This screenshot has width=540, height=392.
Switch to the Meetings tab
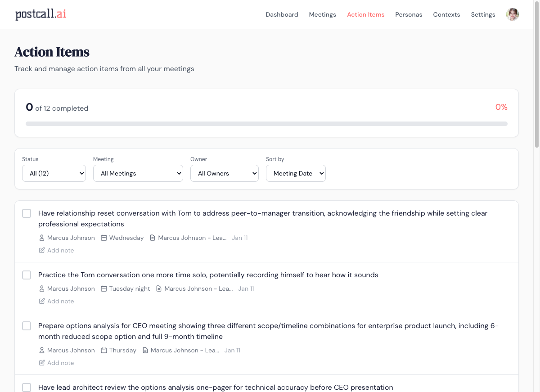tap(322, 14)
